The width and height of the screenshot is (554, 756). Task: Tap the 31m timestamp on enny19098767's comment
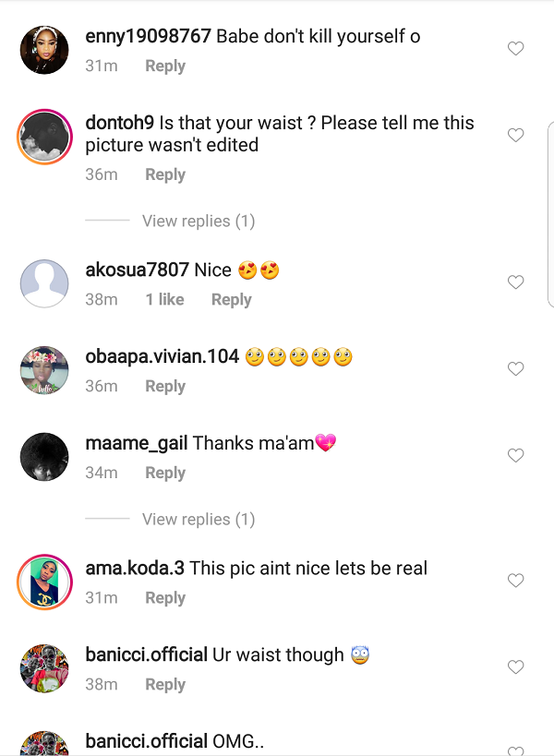tap(102, 66)
